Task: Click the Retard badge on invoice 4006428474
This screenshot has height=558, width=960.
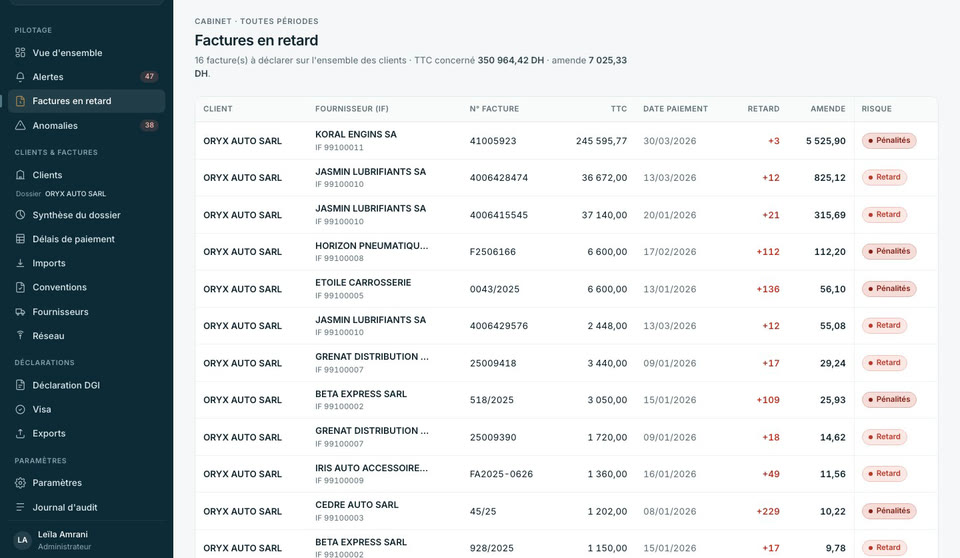Action: click(x=884, y=178)
